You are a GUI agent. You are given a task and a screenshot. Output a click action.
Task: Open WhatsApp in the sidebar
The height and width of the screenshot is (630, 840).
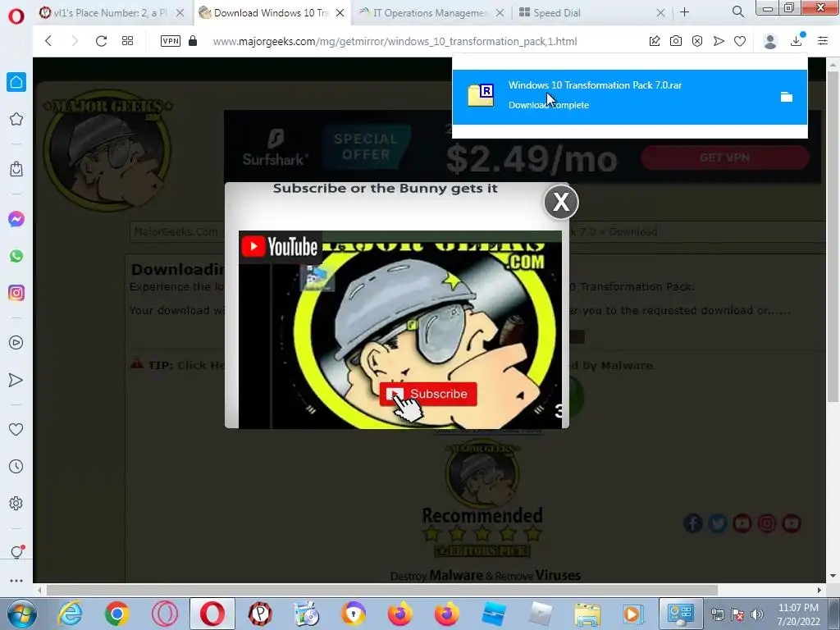(16, 256)
